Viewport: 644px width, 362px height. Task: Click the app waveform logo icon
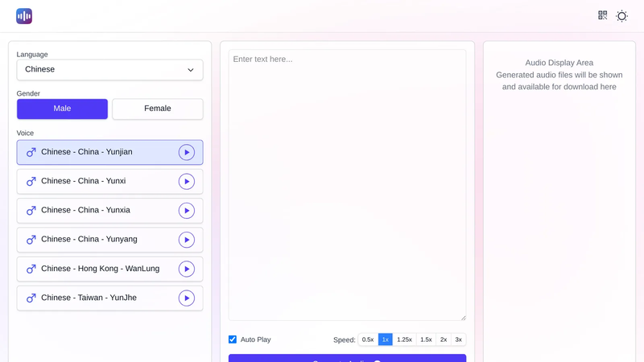coord(24,16)
